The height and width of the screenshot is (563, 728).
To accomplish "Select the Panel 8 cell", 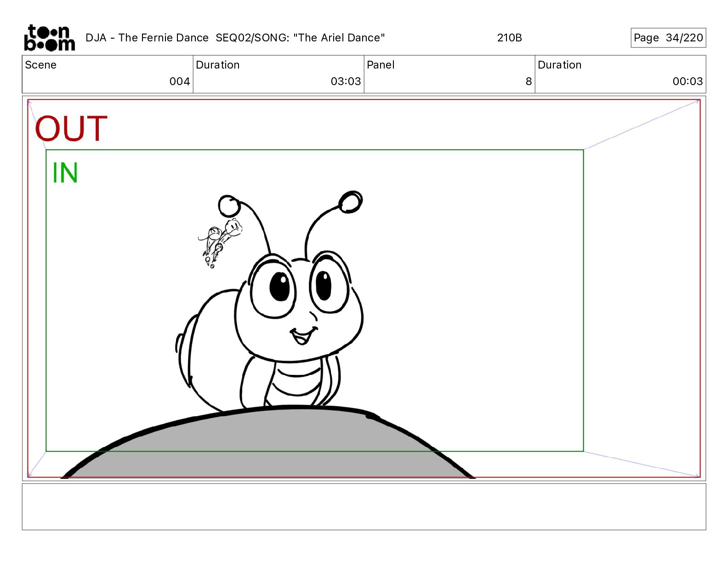I will (449, 74).
